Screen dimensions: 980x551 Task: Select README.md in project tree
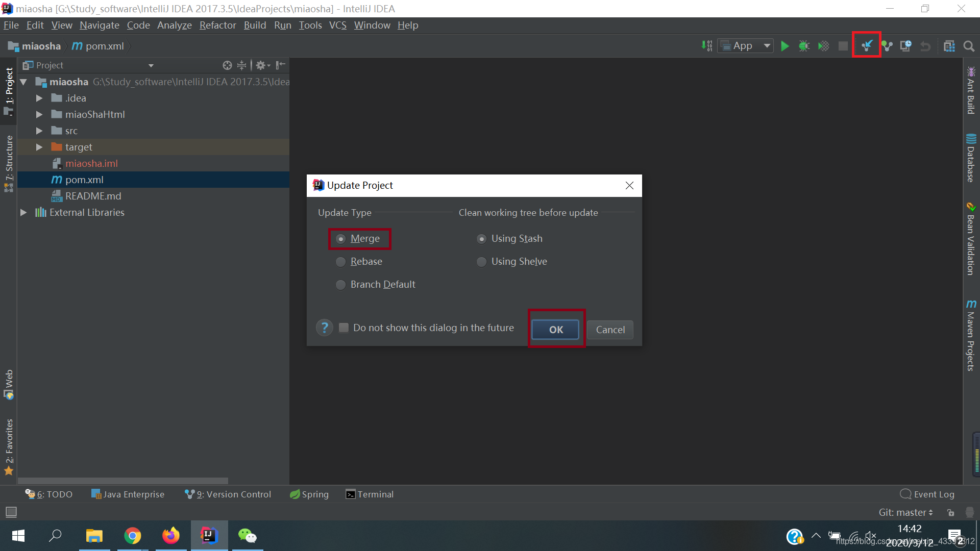[x=93, y=196]
